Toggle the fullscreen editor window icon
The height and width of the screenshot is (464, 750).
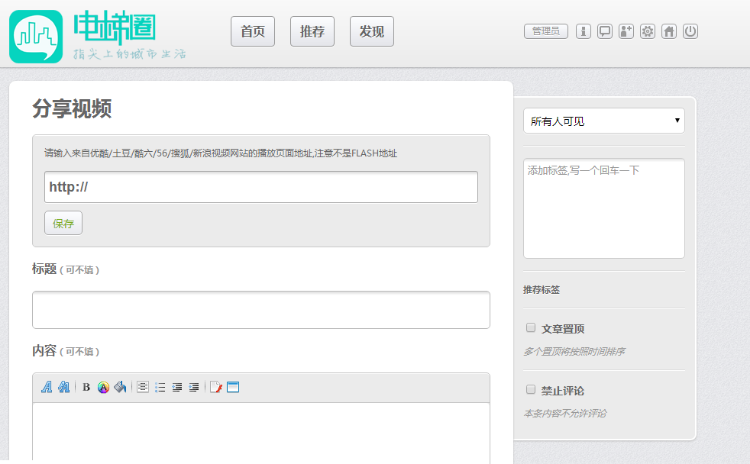pyautogui.click(x=233, y=387)
